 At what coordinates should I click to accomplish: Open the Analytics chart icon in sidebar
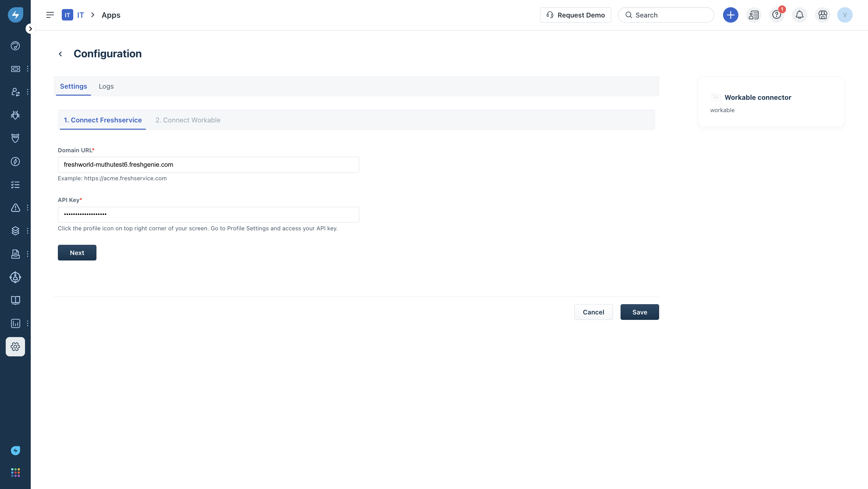[15, 323]
